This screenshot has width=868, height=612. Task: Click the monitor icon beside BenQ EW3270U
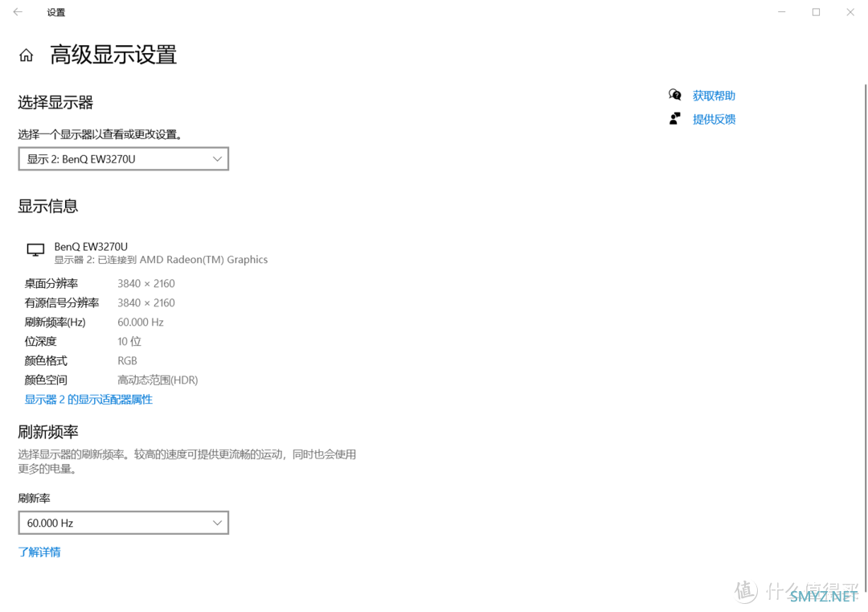(x=35, y=250)
